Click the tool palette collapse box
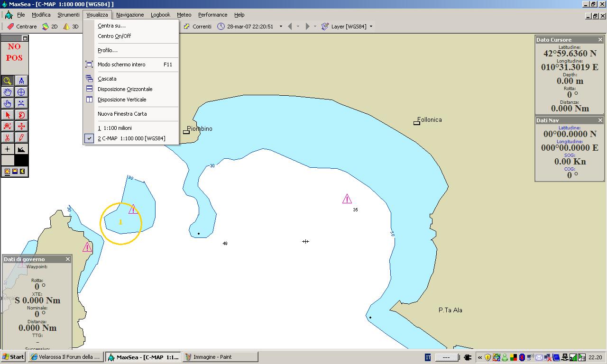Viewport: 607px width, 364px height. tap(25, 38)
